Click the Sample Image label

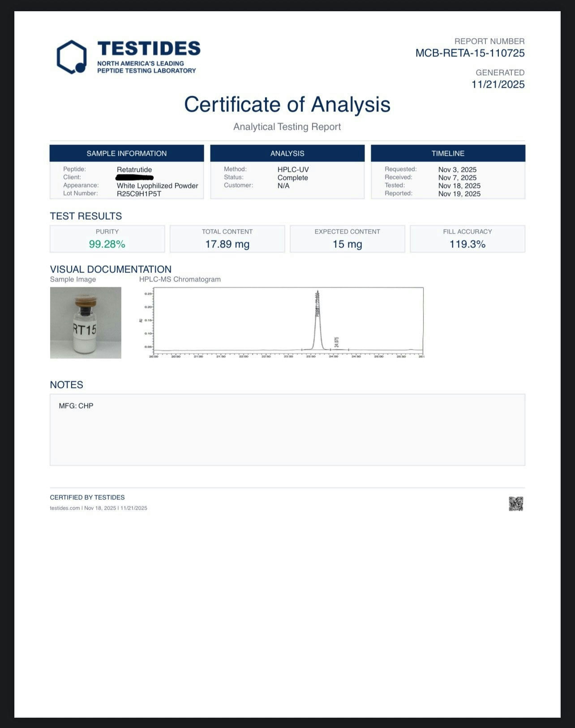pos(73,279)
